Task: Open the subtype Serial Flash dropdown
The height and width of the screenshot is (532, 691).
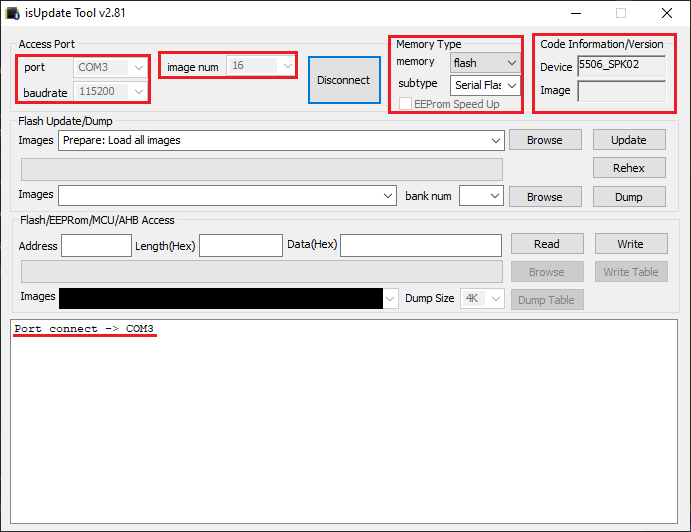Action: tap(485, 85)
